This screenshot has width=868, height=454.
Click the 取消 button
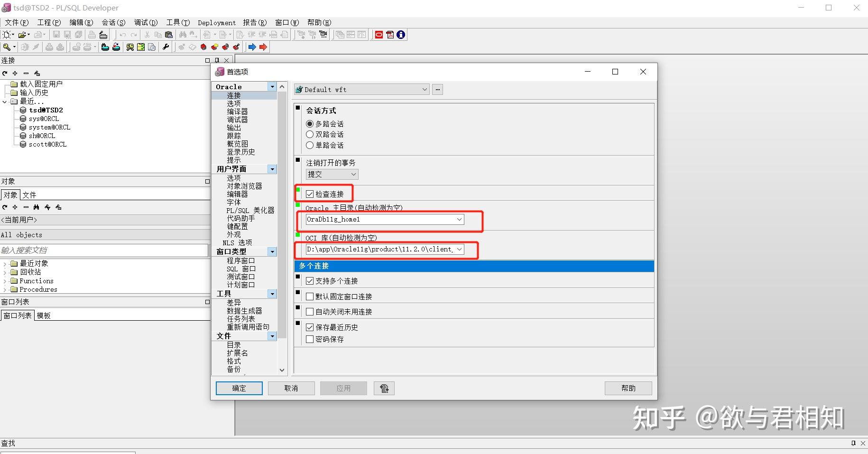coord(291,389)
